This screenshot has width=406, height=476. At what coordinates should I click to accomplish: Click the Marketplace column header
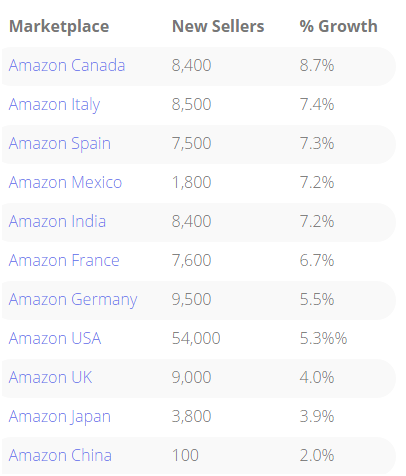point(59,27)
